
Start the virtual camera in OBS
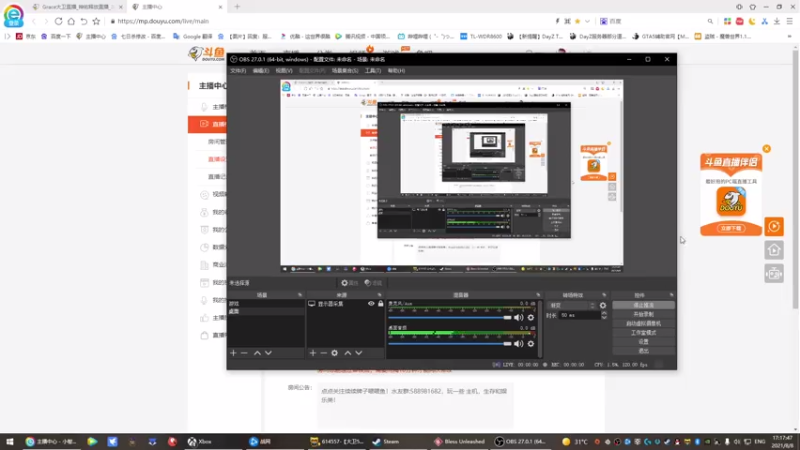coord(643,323)
